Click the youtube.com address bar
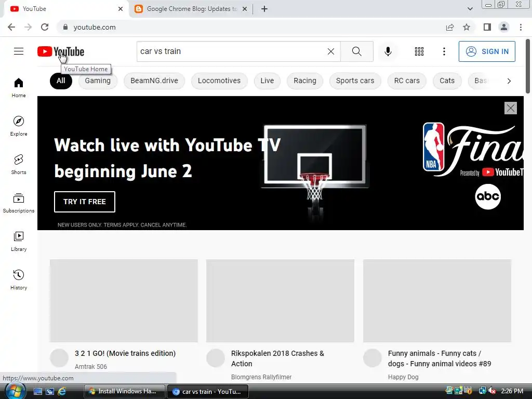The image size is (532, 399). tap(251, 27)
